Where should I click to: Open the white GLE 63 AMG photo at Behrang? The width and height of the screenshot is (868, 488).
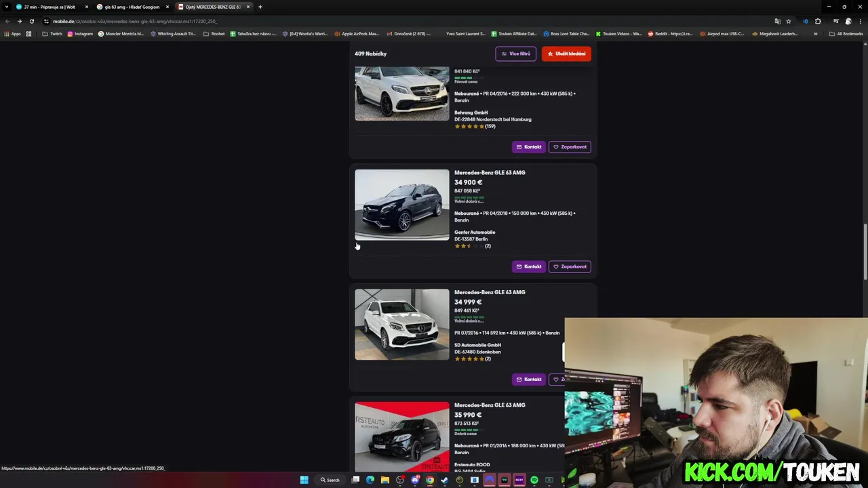point(401,94)
